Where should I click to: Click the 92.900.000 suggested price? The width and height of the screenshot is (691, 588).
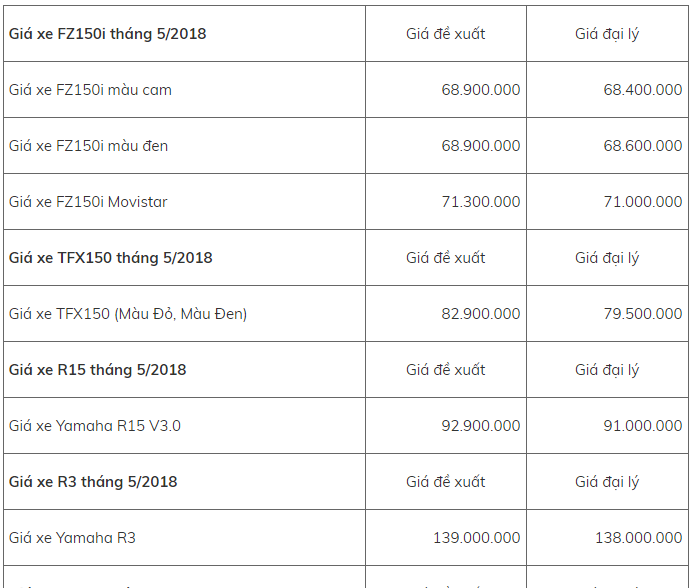coord(480,426)
